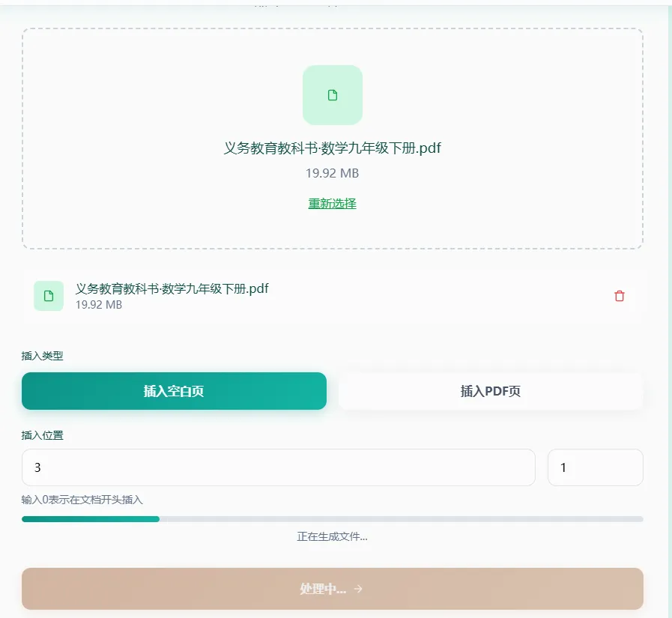
Task: Click the file name in the upload drop area
Action: tap(332, 148)
